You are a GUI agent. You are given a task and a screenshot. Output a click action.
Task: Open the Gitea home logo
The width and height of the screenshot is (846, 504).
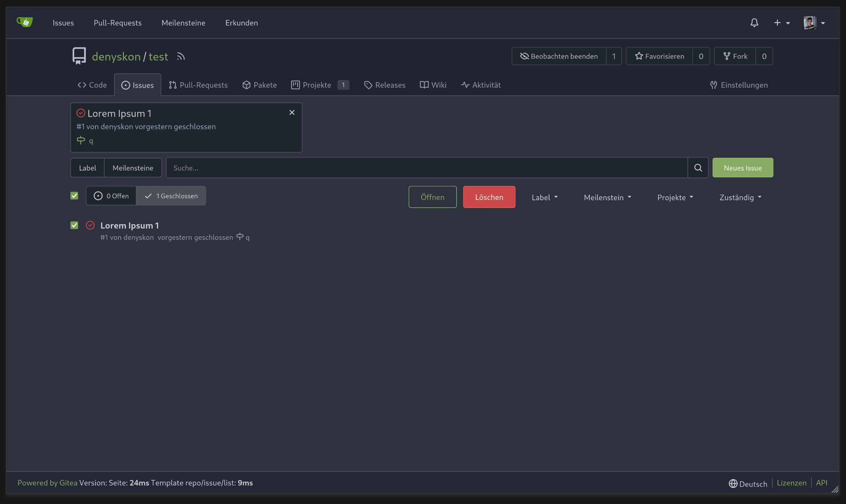point(25,22)
